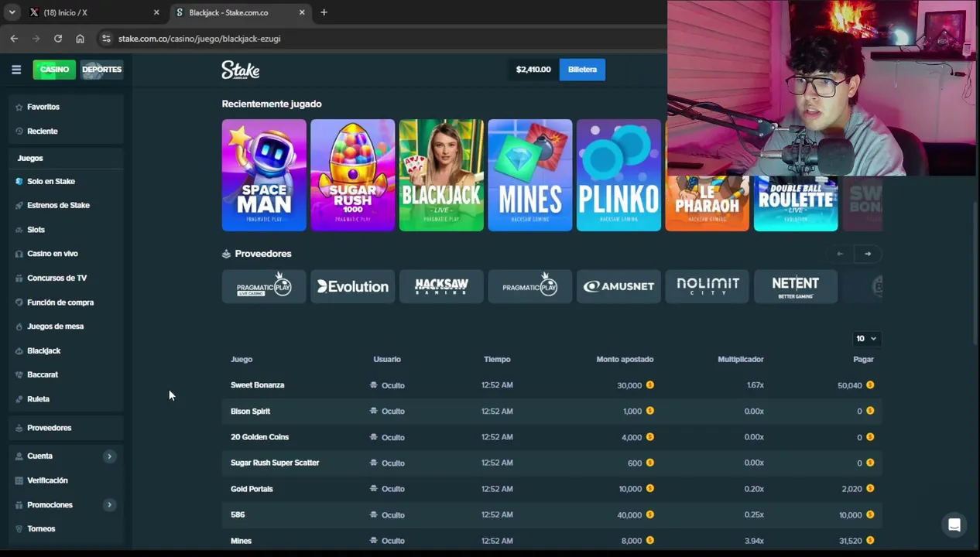Close the Blackjack Stake.com.co tab
This screenshot has height=557, width=980.
(302, 12)
